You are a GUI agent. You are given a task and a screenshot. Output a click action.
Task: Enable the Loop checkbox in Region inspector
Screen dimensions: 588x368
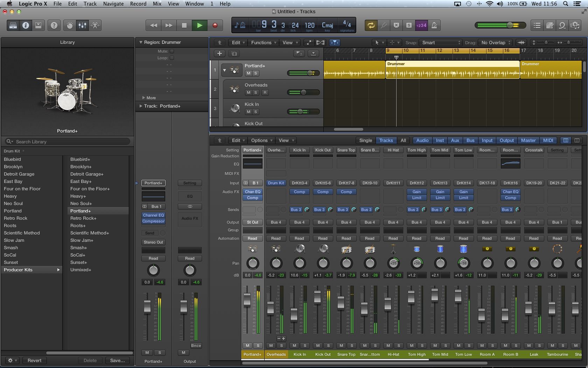[x=172, y=58]
